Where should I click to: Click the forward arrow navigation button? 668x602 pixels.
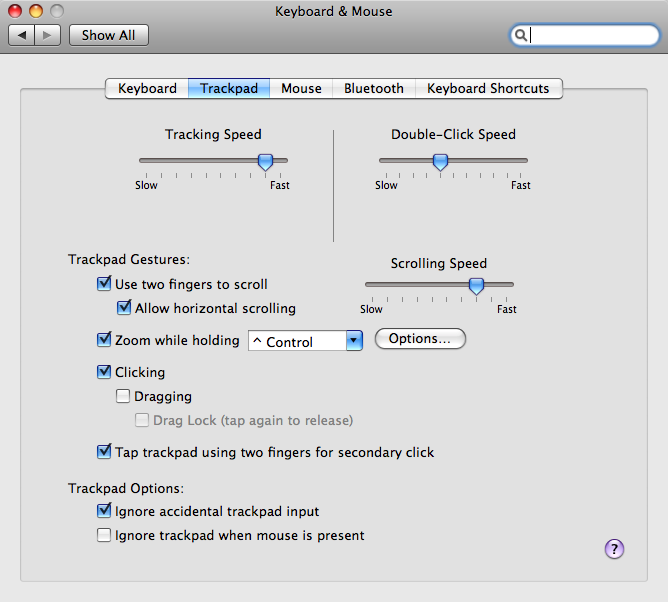47,35
